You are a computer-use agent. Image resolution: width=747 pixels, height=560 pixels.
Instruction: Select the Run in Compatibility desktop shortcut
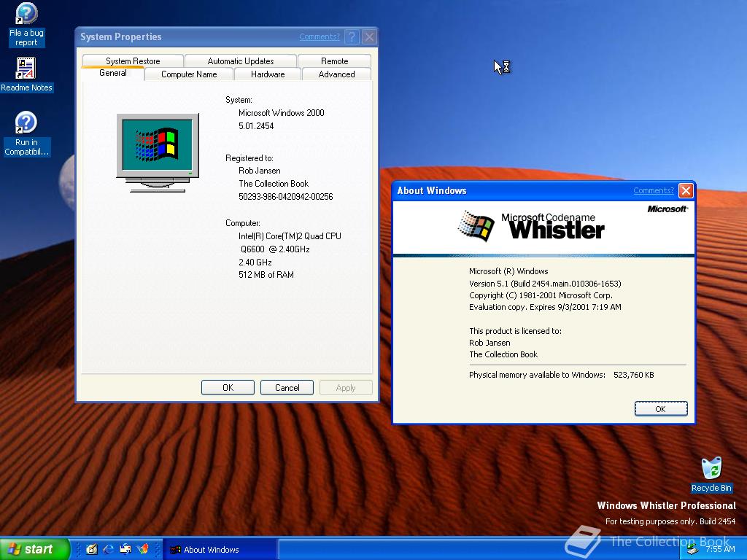26,134
